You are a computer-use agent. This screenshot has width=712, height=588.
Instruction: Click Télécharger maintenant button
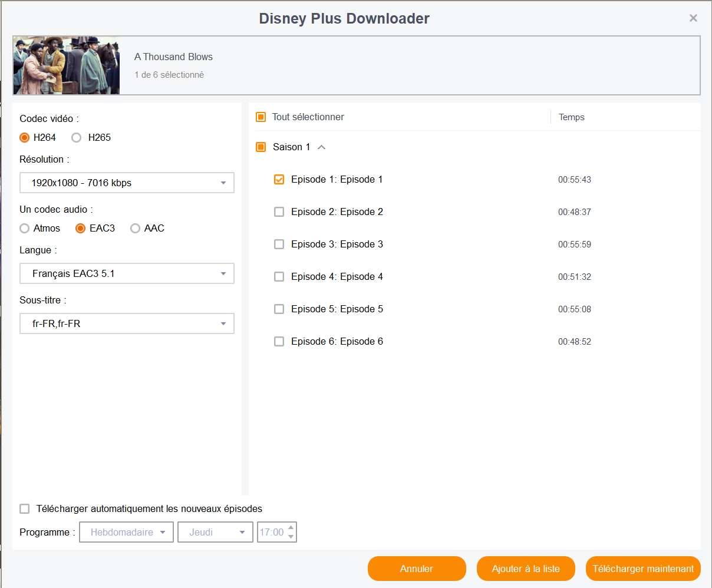pos(643,569)
